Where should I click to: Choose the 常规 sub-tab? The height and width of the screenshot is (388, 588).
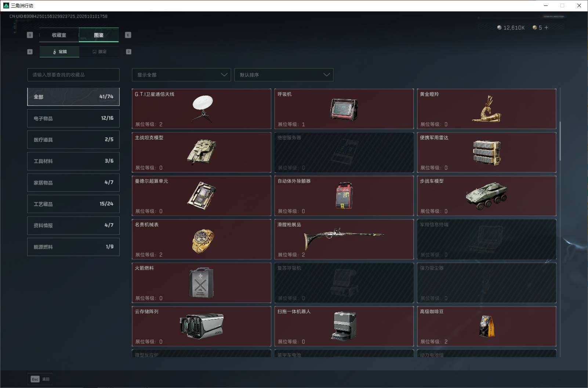point(59,52)
